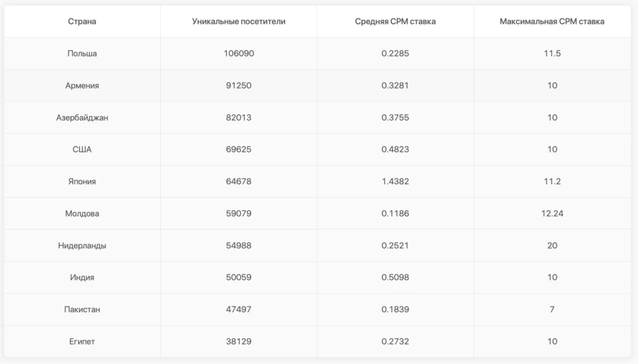Image resolution: width=638 pixels, height=364 pixels.
Task: Click visitors value 106090
Action: click(x=239, y=54)
